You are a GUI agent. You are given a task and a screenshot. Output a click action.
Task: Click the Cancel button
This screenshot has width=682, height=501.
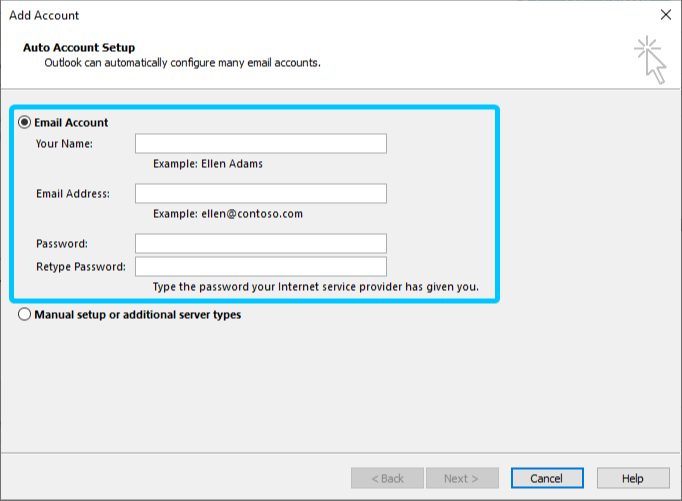[547, 478]
